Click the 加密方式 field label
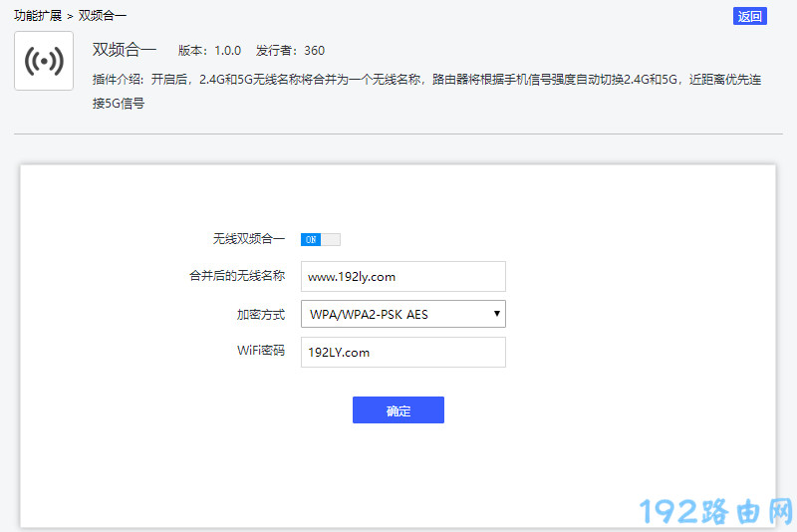The image size is (797, 532). 260,315
